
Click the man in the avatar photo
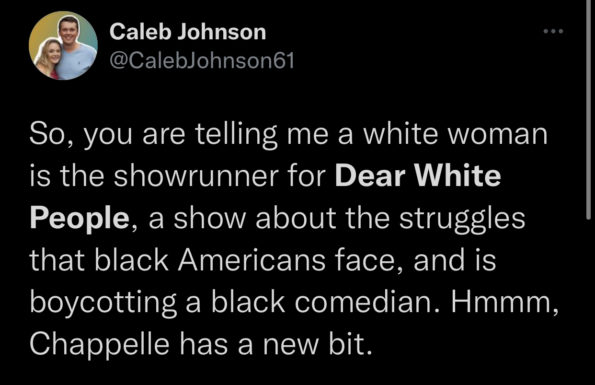point(74,47)
